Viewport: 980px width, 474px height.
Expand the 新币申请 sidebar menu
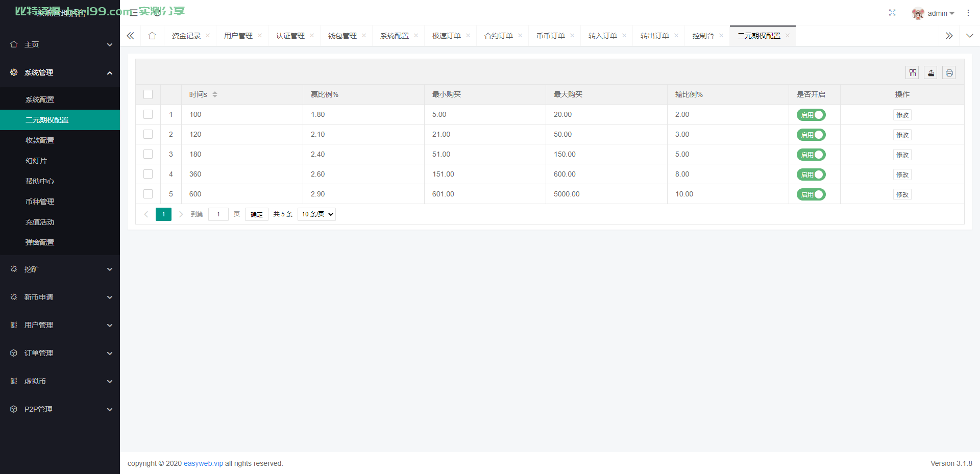tap(60, 297)
